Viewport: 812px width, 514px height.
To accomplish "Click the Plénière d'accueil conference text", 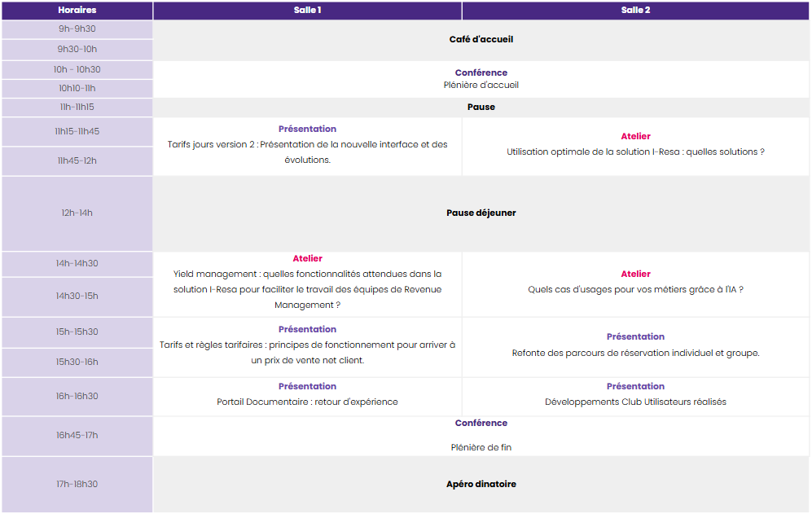I will tap(481, 85).
